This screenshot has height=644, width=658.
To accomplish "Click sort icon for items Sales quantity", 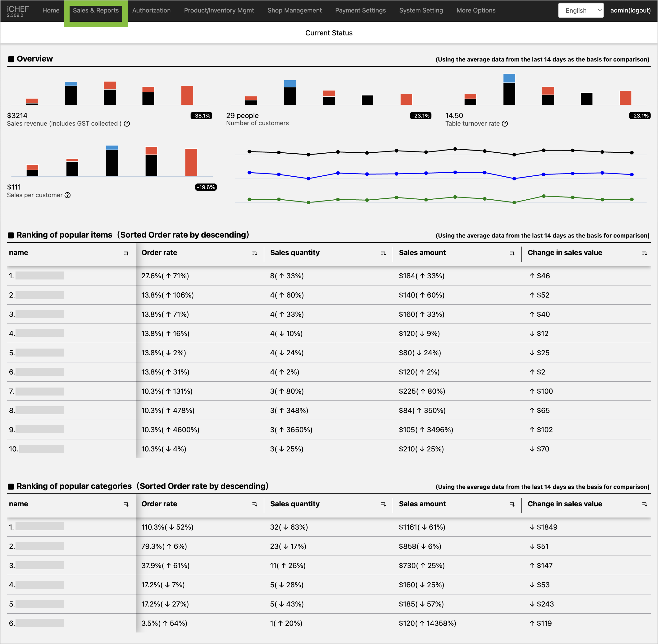I will (x=383, y=253).
